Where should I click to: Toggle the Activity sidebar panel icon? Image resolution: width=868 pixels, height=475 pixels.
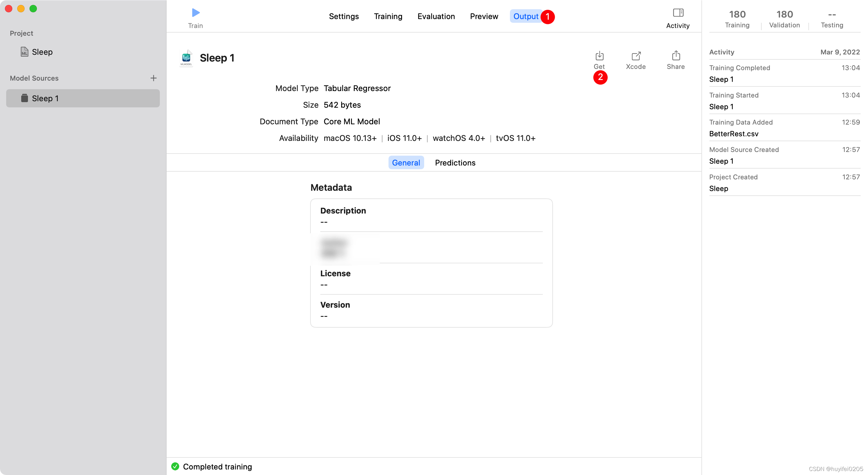point(678,13)
